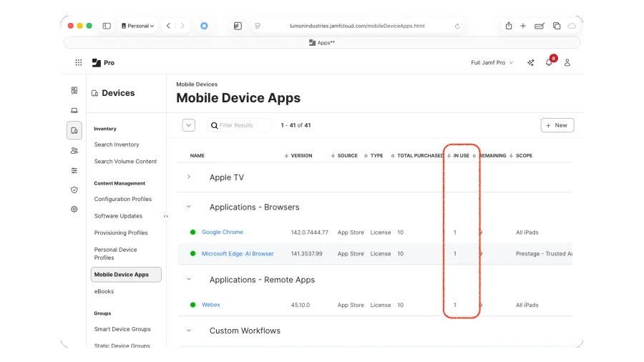Sort by TOTAL PURCHASED column header

click(420, 155)
